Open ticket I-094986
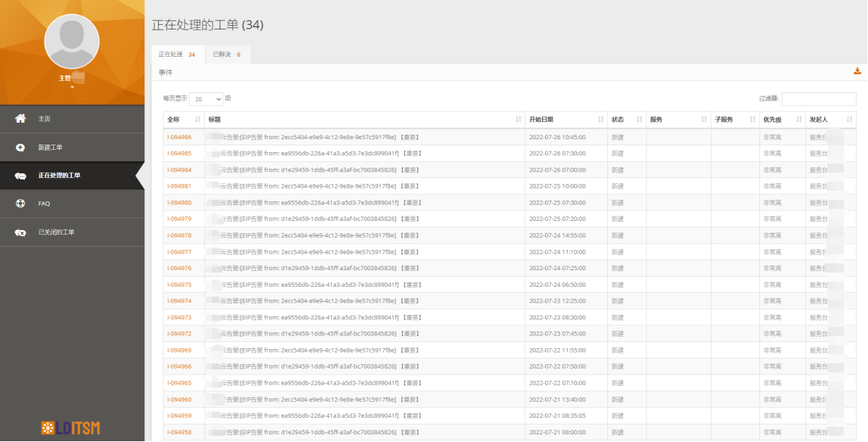Viewport: 868px width, 442px height. (179, 137)
